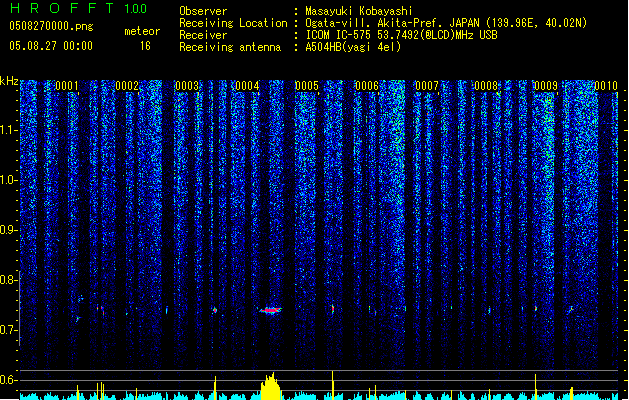Click time marker 0004
Image resolution: width=629 pixels, height=400 pixels.
click(x=247, y=86)
